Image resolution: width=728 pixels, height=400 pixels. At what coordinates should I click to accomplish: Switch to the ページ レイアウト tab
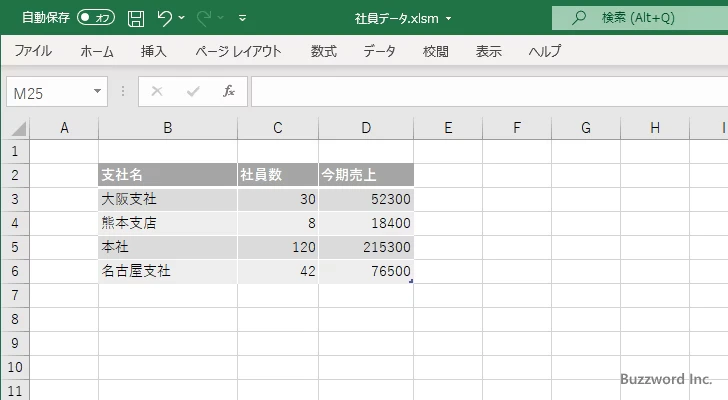pos(238,51)
